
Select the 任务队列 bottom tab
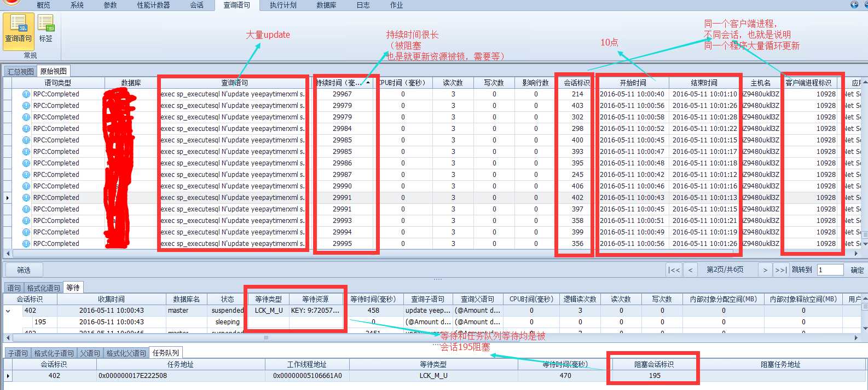point(166,353)
